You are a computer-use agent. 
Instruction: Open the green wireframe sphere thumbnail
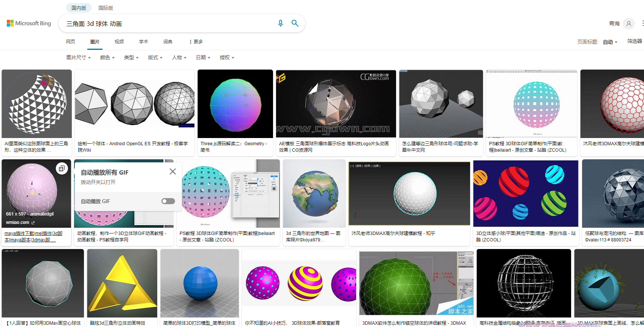417,283
